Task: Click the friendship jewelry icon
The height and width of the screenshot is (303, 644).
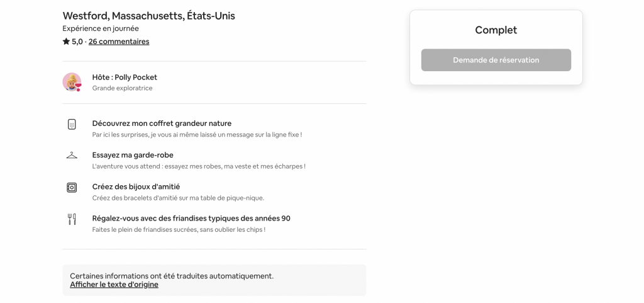Action: pos(72,187)
